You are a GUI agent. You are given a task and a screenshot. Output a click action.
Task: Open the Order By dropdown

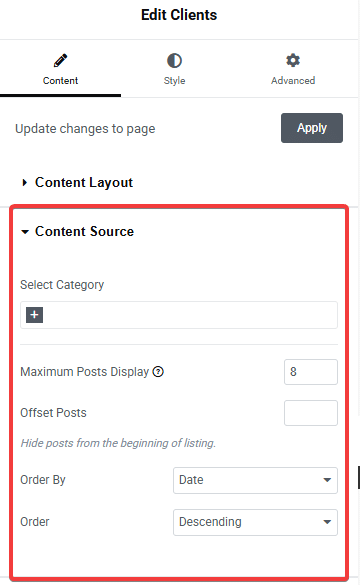[255, 480]
